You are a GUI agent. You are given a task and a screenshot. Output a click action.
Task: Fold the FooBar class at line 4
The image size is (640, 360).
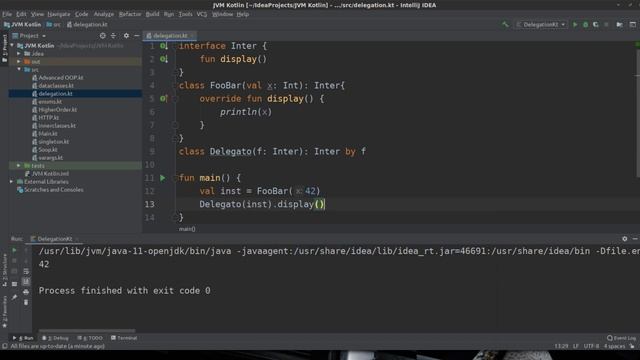tap(175, 86)
